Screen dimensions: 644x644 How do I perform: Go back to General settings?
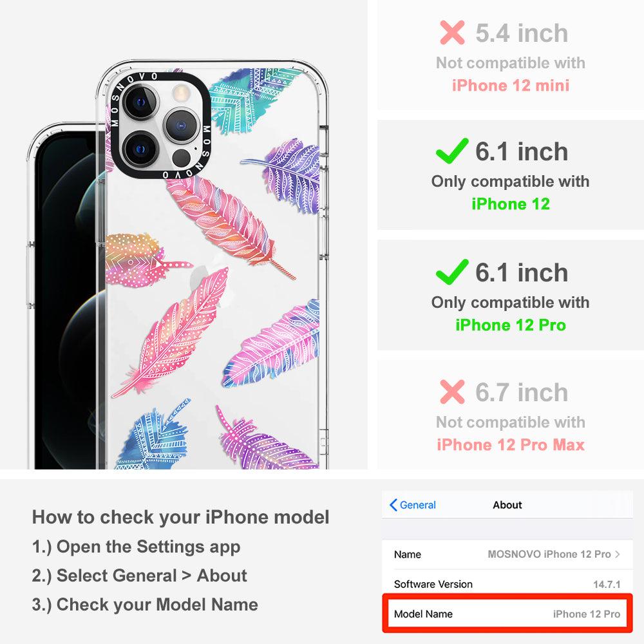coord(413,505)
